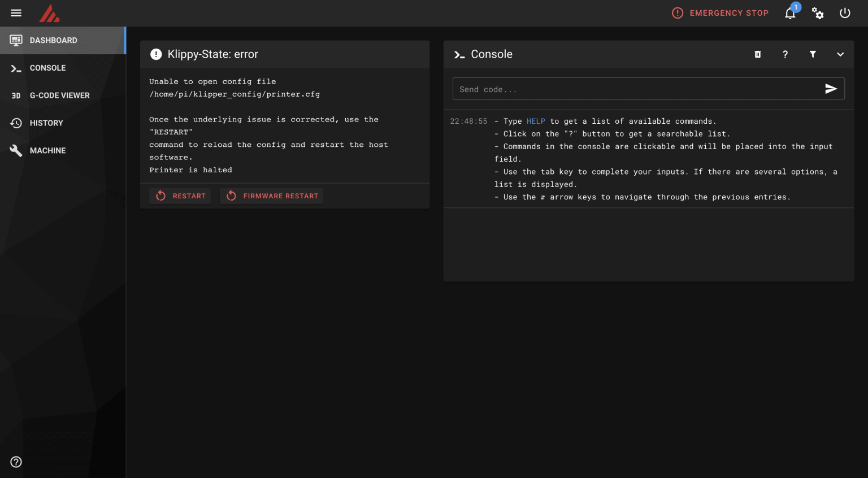Go to the Dashboard page

(x=62, y=41)
